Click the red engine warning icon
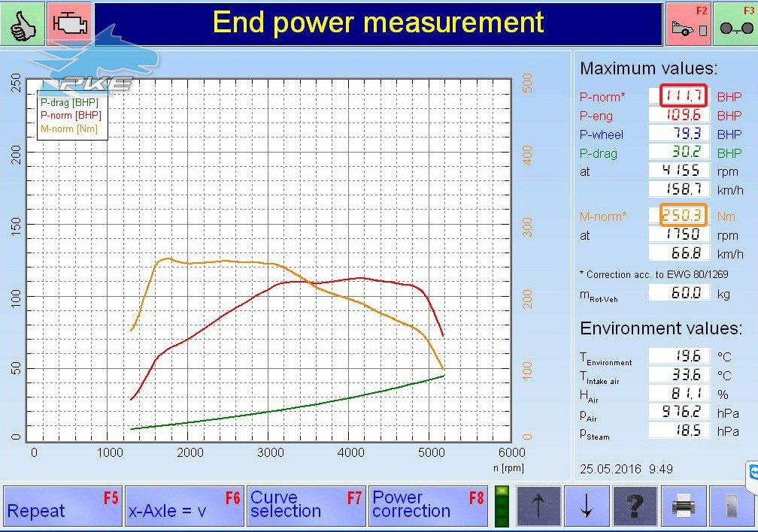The image size is (758, 532). point(70,23)
